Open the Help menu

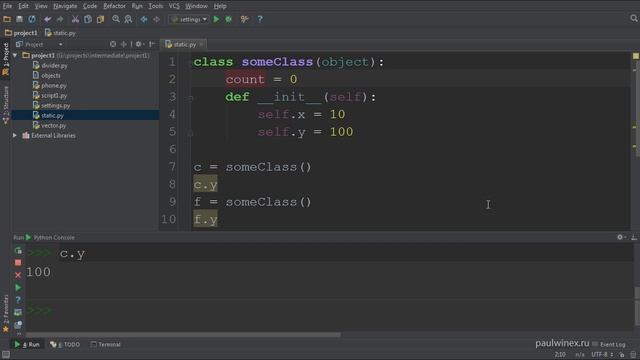pos(220,6)
